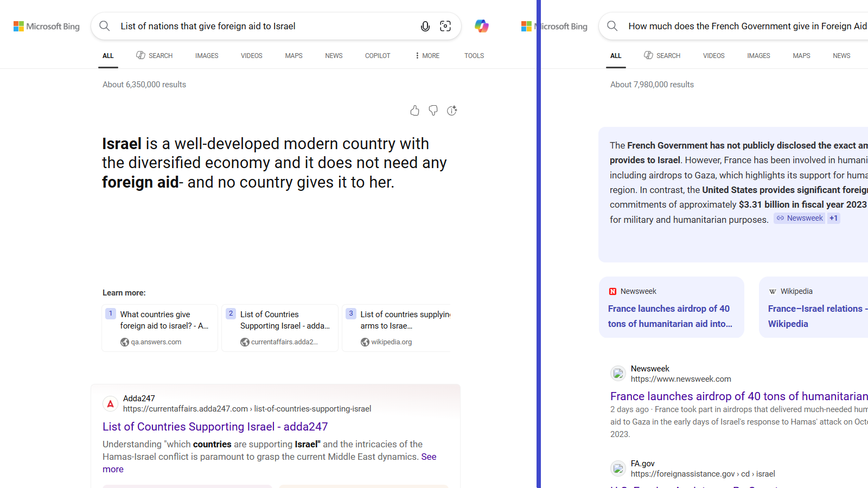Screen dimensions: 868x488
Task: Click Newsweek red N icon on card
Action: click(612, 291)
